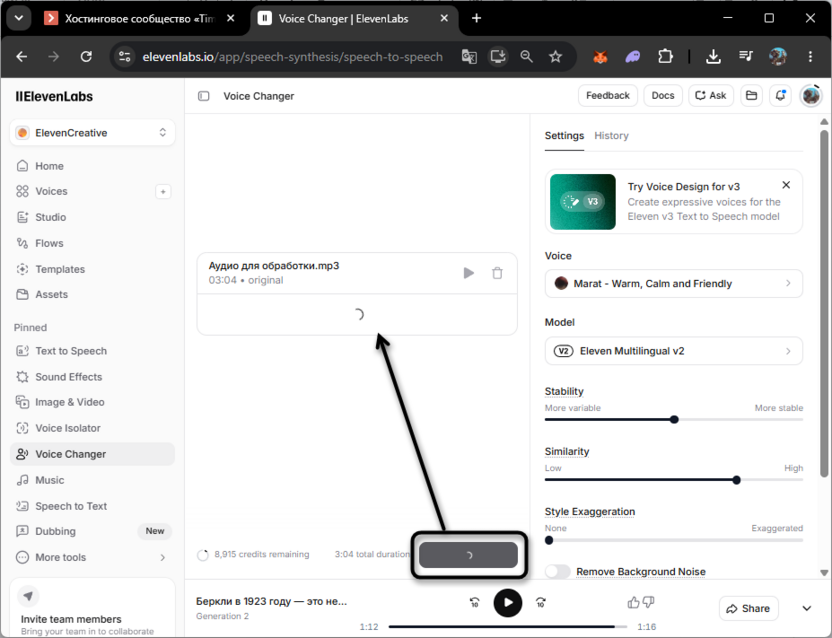Click the loading Generate button
This screenshot has height=638, width=832.
[469, 555]
